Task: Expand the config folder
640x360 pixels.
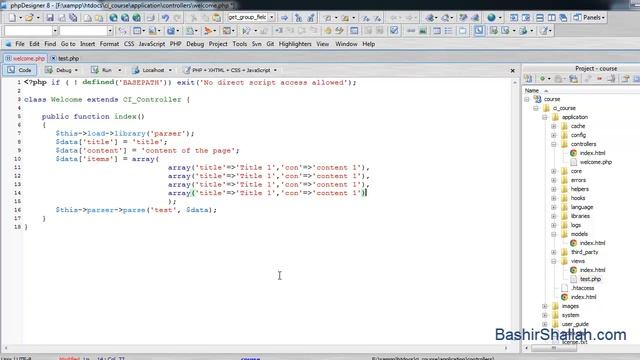Action: pyautogui.click(x=553, y=135)
